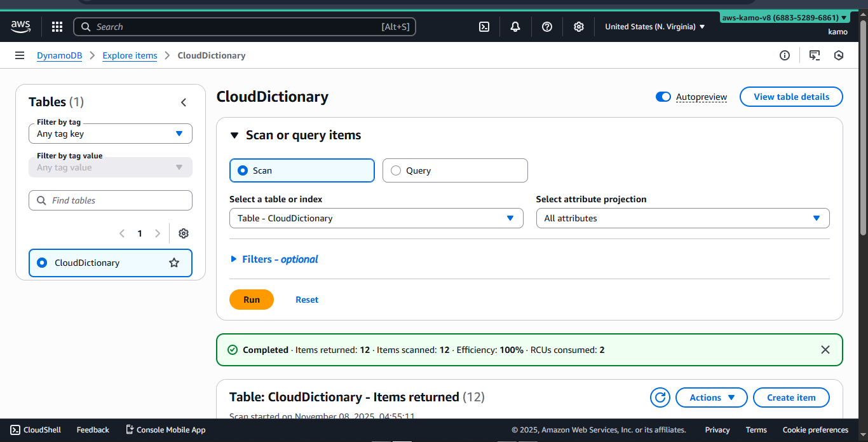This screenshot has height=442, width=868.
Task: Open table list preferences gear
Action: coord(183,233)
